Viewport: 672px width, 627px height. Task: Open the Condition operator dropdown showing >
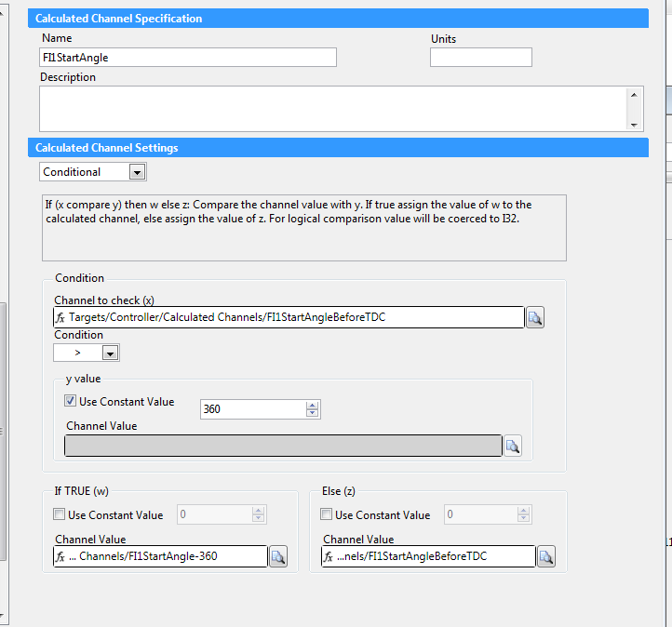pos(110,354)
